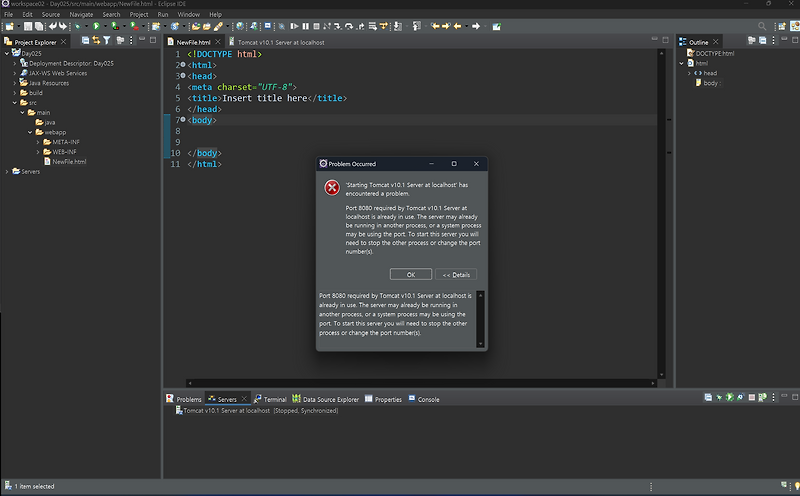Expand the META-INF folder
The height and width of the screenshot is (496, 800).
pos(37,141)
